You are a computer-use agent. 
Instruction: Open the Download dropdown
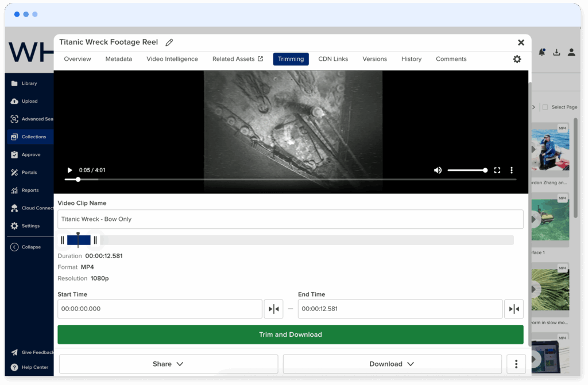(392, 364)
